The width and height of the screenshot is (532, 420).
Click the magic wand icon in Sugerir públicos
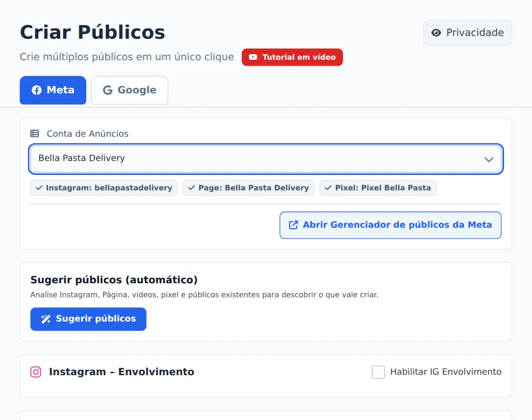[46, 319]
